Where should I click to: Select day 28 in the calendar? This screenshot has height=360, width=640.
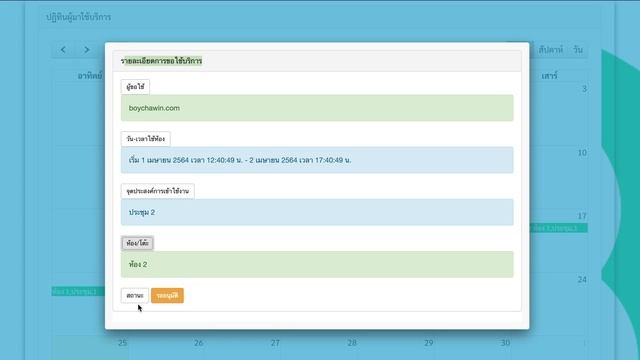coord(352,343)
